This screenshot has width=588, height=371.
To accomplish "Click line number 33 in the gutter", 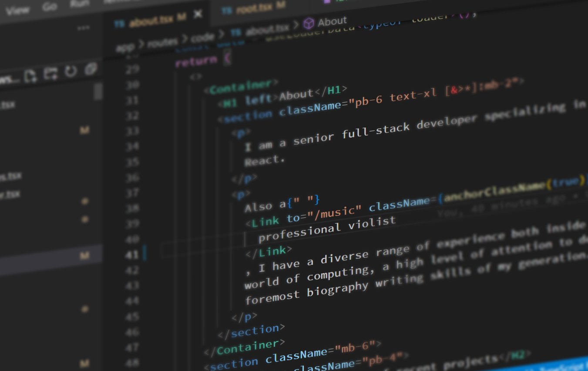I will tap(132, 131).
